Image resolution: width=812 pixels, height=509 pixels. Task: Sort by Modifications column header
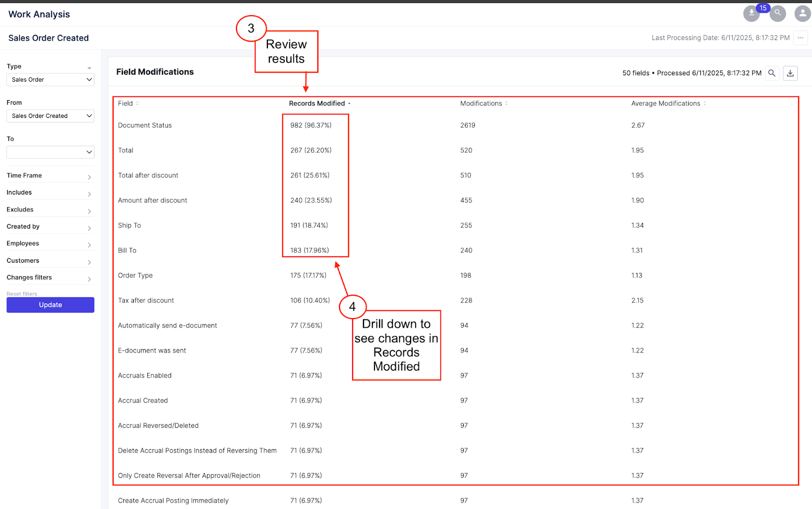click(x=484, y=103)
